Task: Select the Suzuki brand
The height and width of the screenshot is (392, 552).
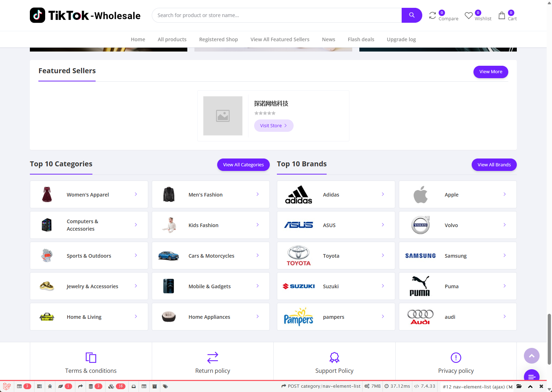Action: [336, 286]
